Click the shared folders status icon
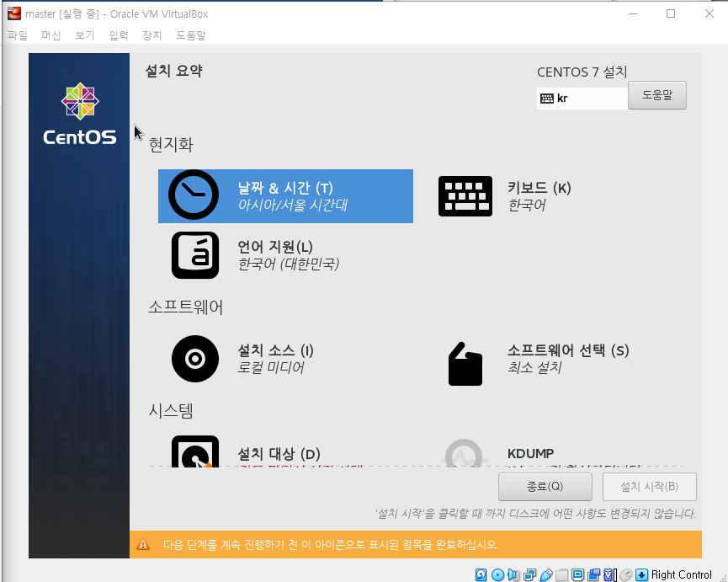The image size is (728, 582). coord(562,574)
